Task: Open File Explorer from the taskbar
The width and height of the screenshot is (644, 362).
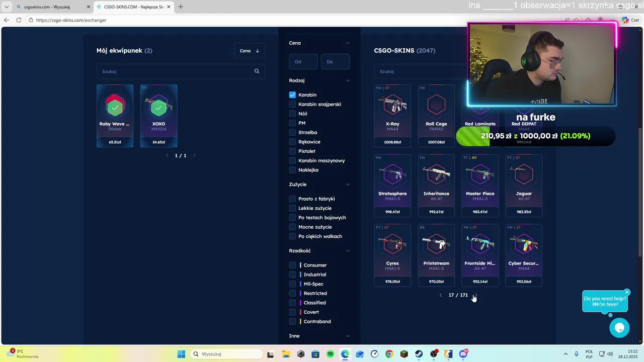Action: click(x=286, y=354)
